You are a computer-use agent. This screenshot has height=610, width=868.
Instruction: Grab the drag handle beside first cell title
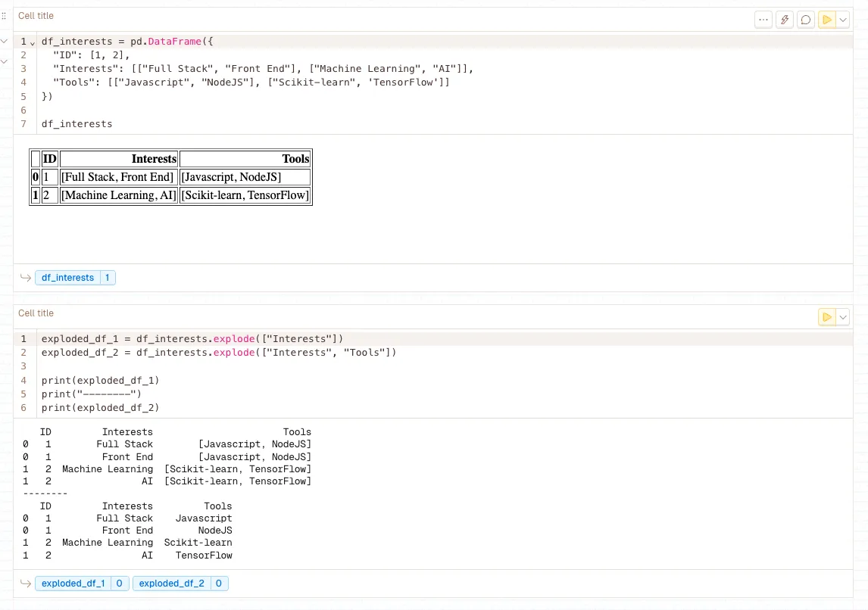(x=4, y=16)
